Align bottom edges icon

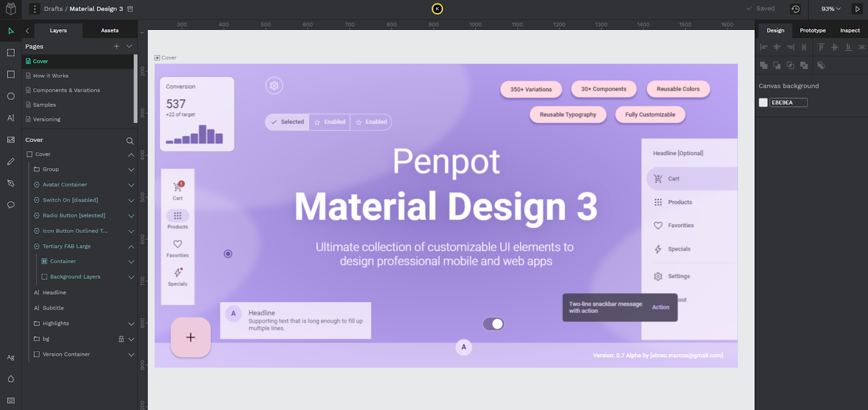(848, 47)
